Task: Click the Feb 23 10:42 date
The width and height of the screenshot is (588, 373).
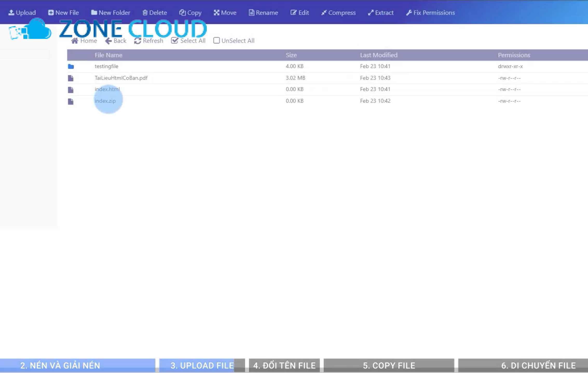Action: tap(375, 101)
